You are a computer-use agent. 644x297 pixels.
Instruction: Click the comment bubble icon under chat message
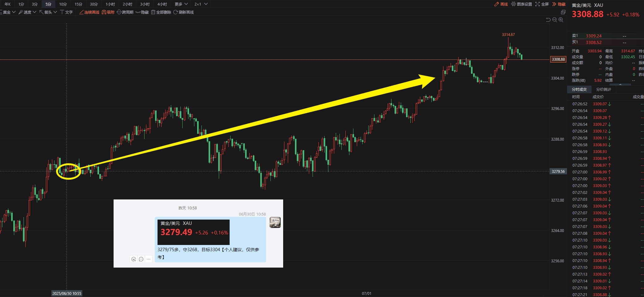click(x=141, y=259)
